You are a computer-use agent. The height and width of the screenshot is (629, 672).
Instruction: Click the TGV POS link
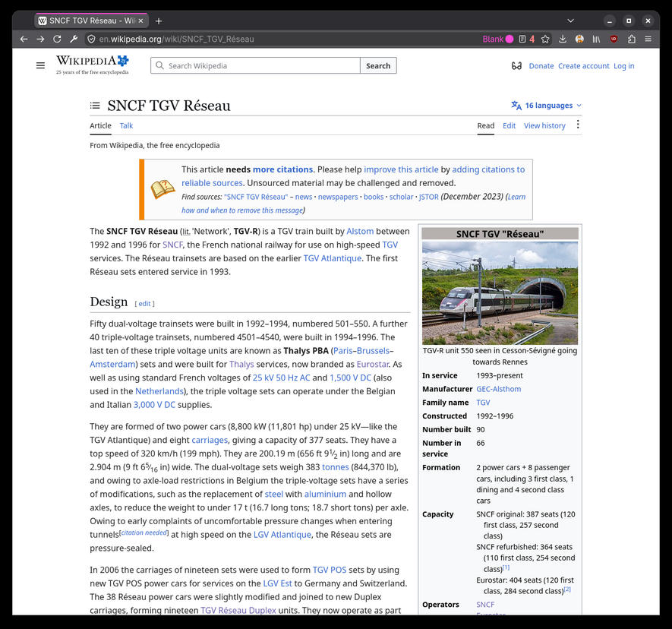click(x=329, y=570)
